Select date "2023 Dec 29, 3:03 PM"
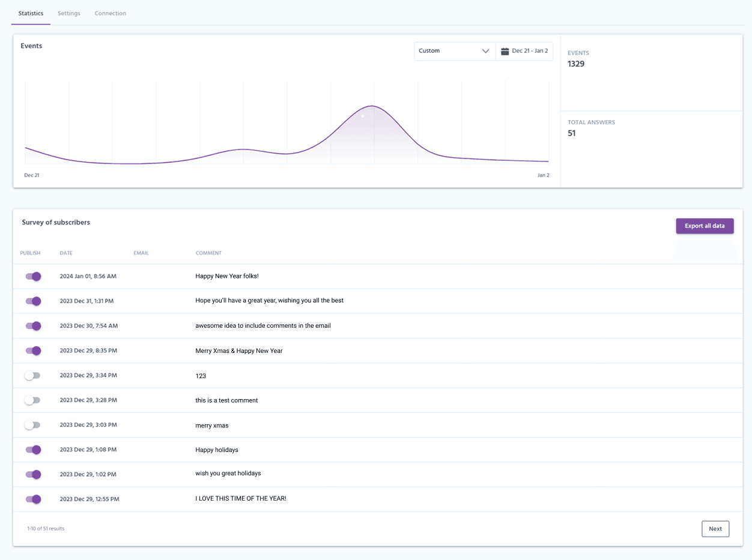The width and height of the screenshot is (752, 560). pos(88,424)
